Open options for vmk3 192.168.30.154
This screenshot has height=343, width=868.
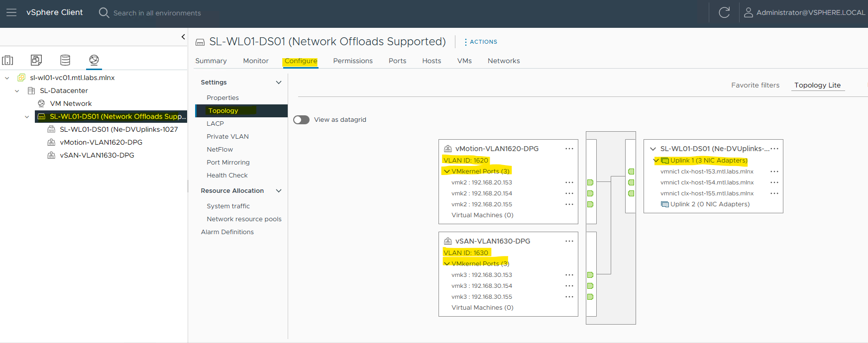coord(569,286)
